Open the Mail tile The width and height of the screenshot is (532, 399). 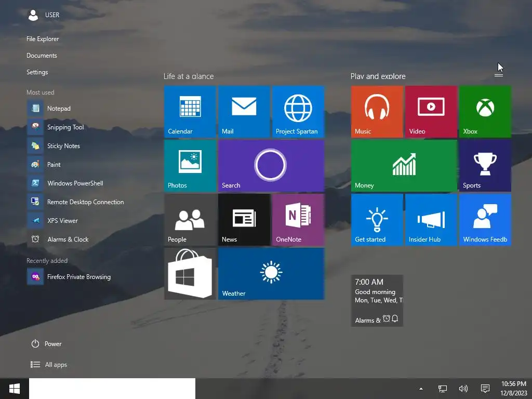pos(244,112)
